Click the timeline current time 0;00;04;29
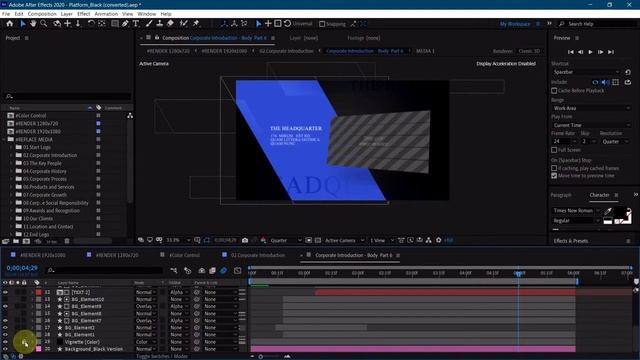 click(22, 268)
